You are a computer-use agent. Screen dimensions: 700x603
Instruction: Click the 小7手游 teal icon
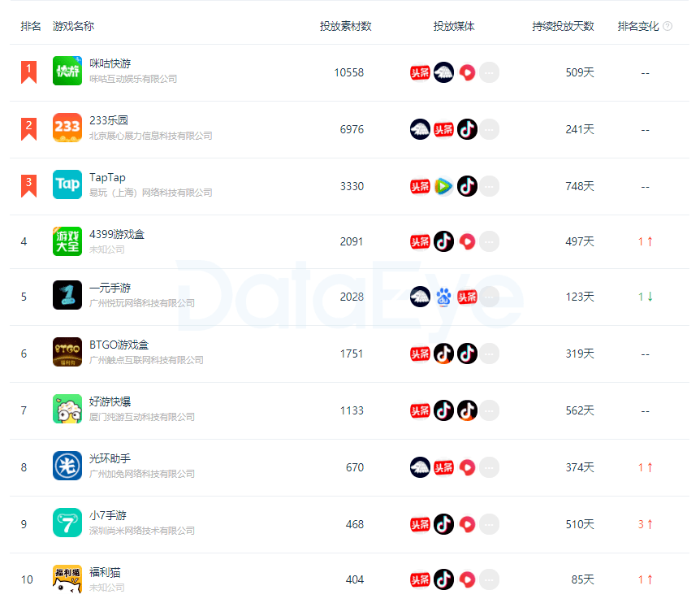(67, 523)
